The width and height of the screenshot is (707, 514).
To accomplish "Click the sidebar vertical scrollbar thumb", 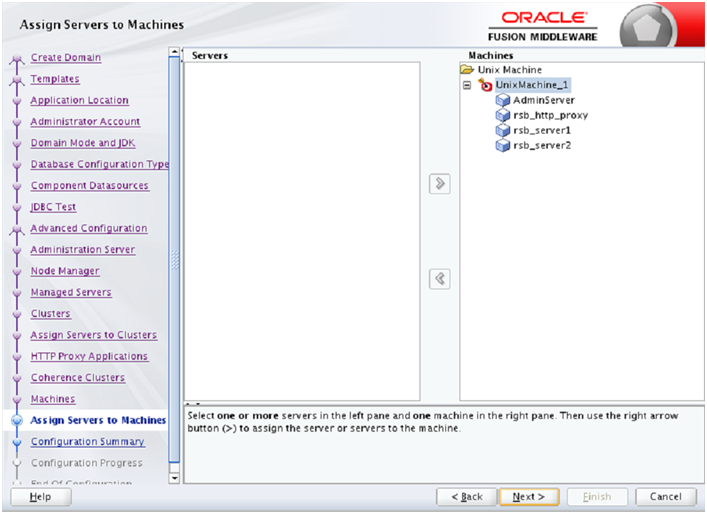I will click(174, 260).
